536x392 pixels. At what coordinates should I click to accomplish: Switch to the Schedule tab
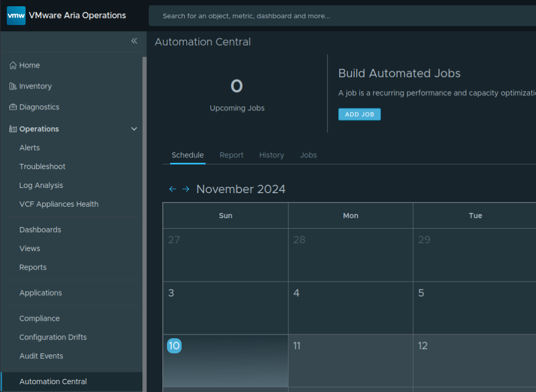click(188, 155)
